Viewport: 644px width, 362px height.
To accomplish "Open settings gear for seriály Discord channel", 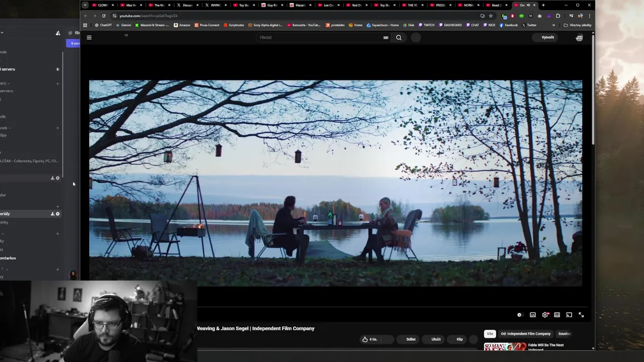I will point(57,214).
